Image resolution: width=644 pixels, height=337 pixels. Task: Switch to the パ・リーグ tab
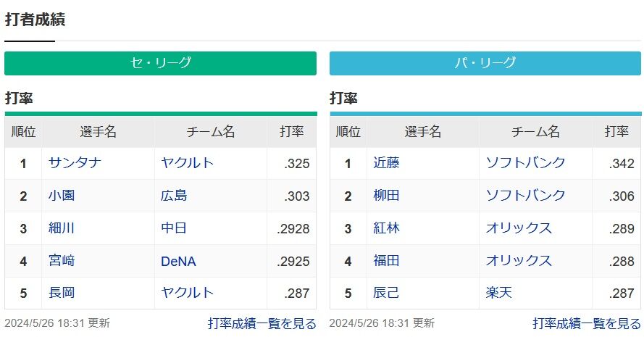pyautogui.click(x=485, y=63)
